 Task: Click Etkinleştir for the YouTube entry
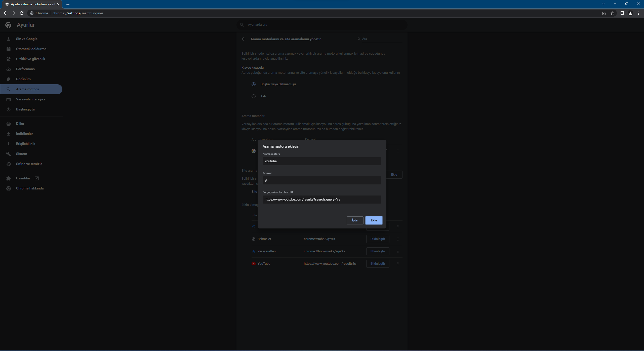(x=378, y=264)
